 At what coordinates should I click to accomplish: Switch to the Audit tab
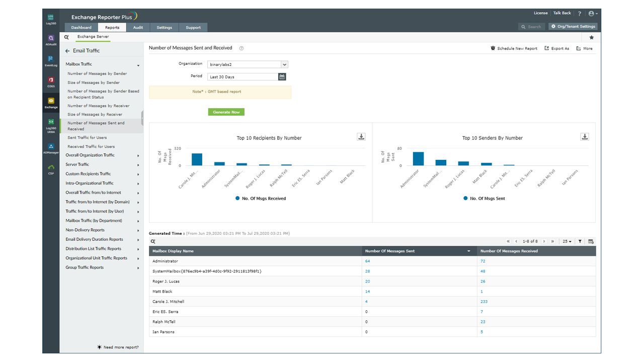138,27
